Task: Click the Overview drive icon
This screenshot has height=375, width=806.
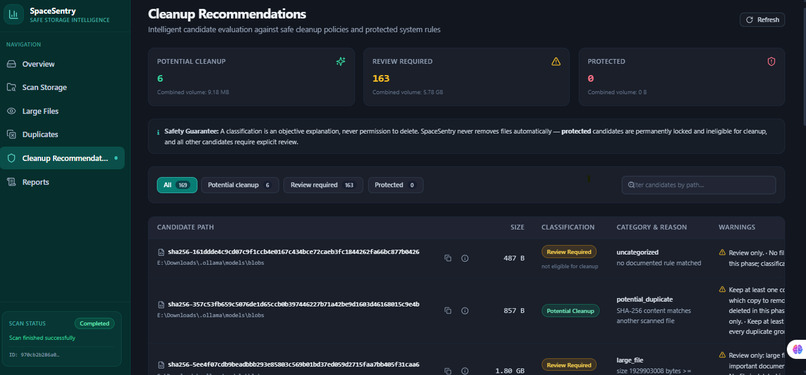Action: pos(11,64)
